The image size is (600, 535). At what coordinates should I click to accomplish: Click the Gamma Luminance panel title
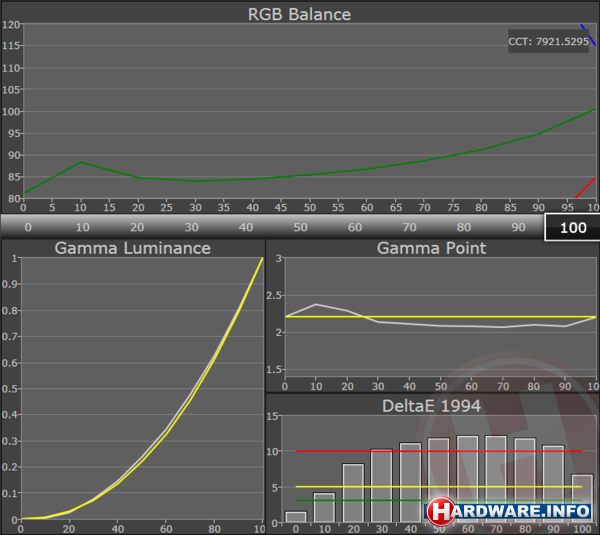132,248
